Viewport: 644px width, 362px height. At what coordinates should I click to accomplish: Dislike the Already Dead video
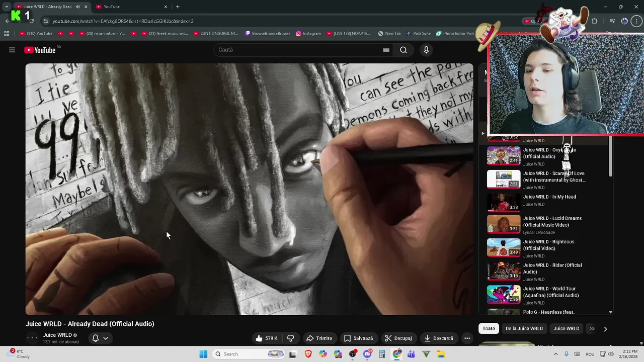290,338
